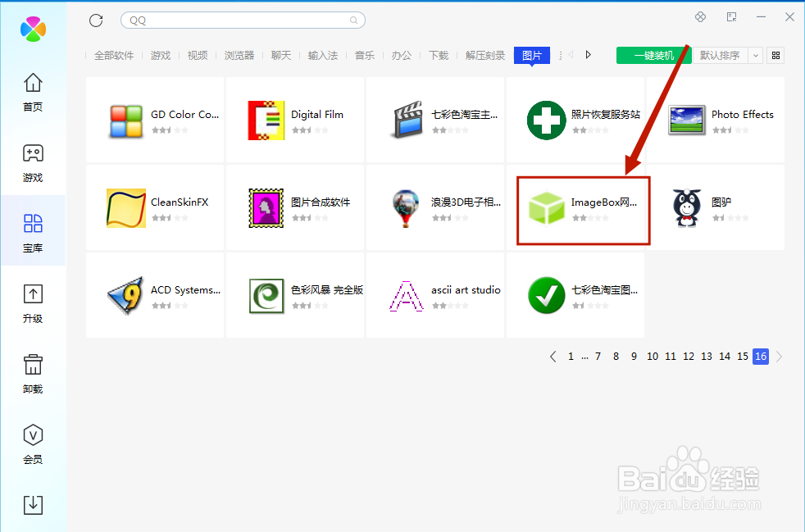Viewport: 805px width, 532px height.
Task: Open the download manager icon in sidebar
Action: (33, 505)
